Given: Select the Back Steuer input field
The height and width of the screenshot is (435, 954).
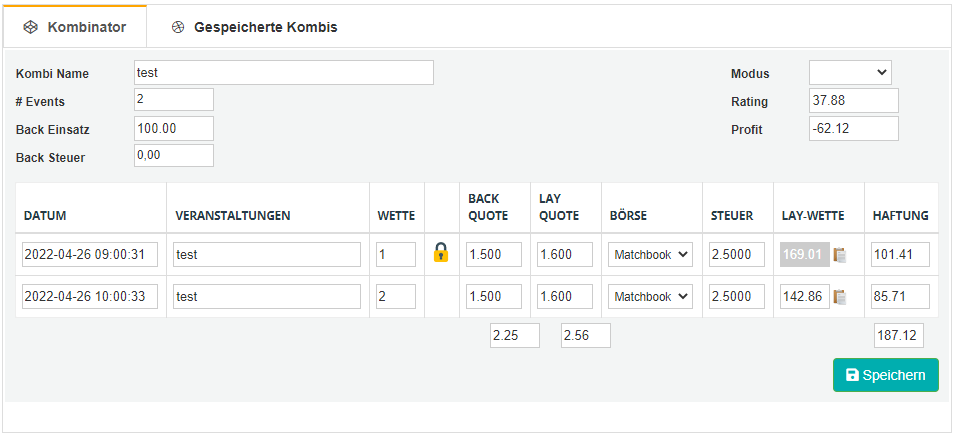Looking at the screenshot, I should click(x=174, y=155).
